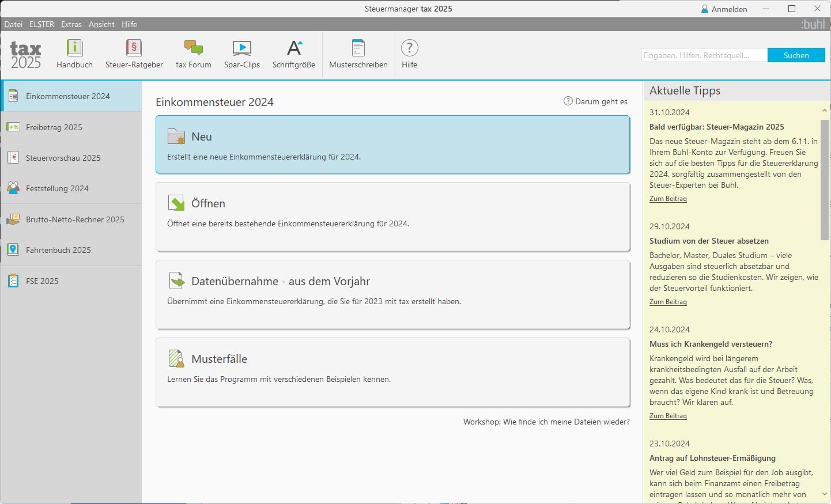Follow Zum Beitrag link under Steuer-Magazin 2025

coord(668,199)
